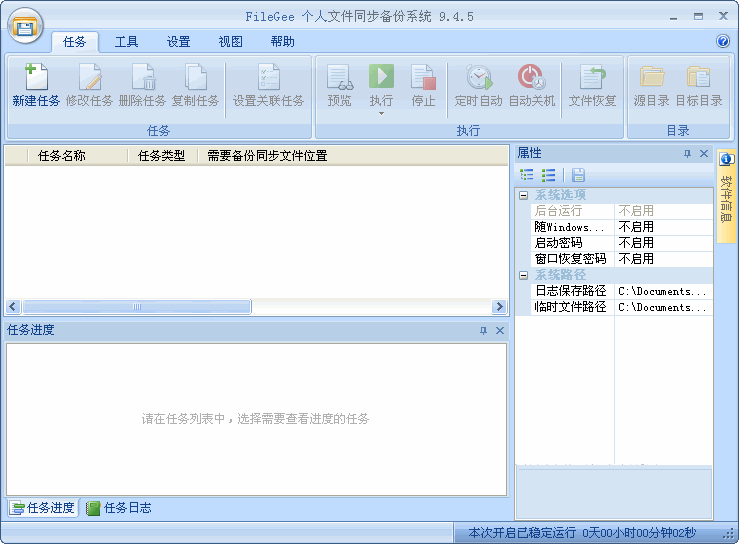Switch properties to categorized view

coord(527,175)
